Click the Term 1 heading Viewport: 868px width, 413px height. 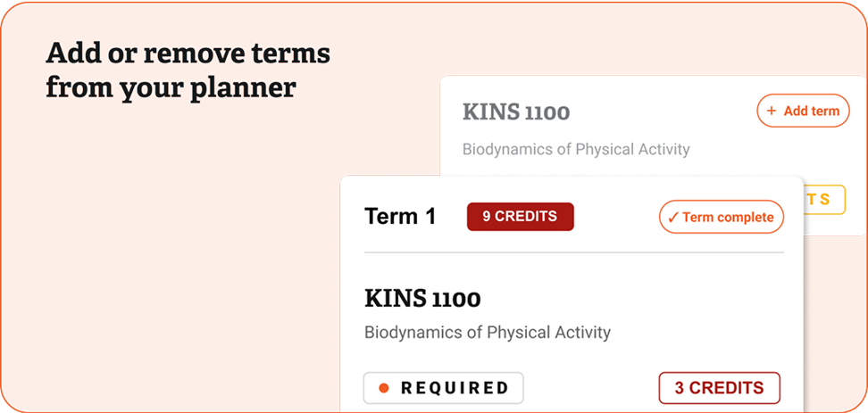pos(400,216)
